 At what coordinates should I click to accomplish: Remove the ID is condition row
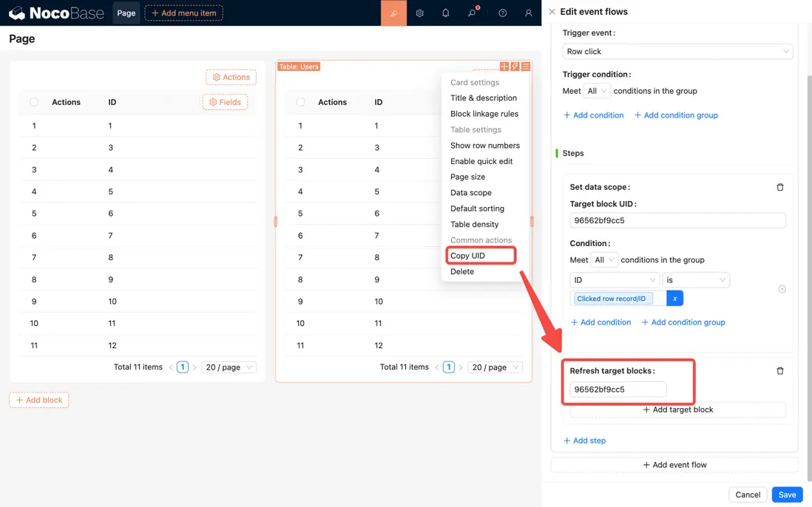point(782,289)
